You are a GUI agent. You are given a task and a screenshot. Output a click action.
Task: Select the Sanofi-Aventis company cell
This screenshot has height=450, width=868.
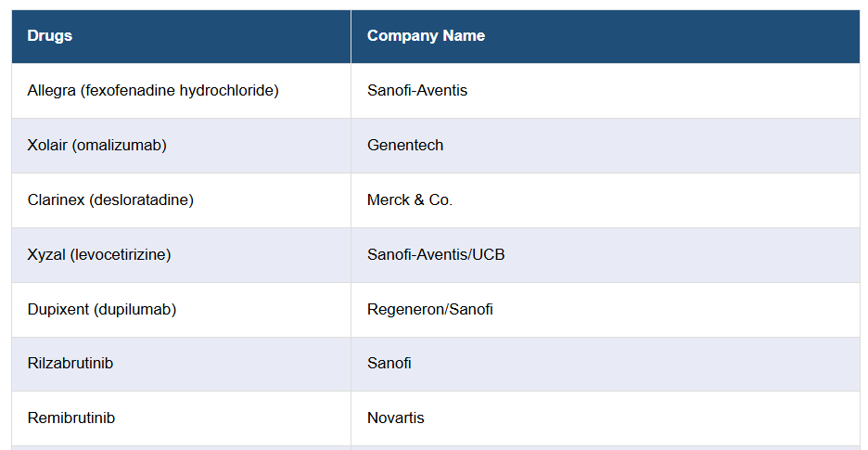(x=417, y=91)
